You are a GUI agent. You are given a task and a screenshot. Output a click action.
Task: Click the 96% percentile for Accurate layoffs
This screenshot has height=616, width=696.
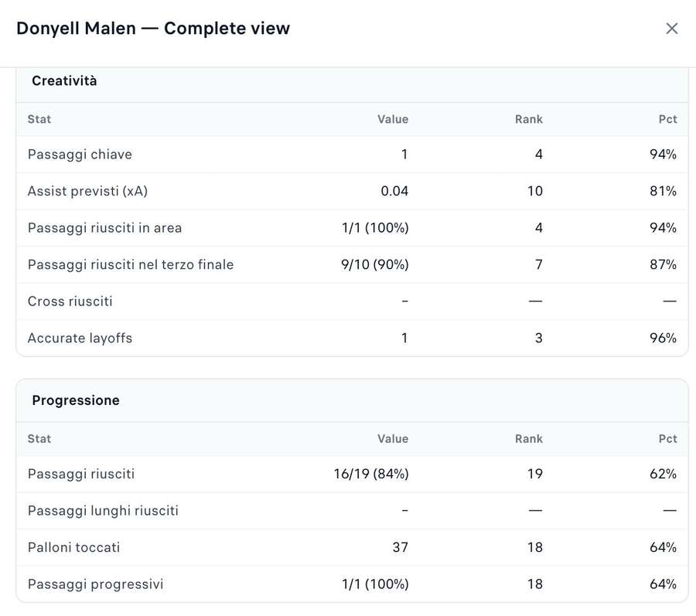[664, 339]
